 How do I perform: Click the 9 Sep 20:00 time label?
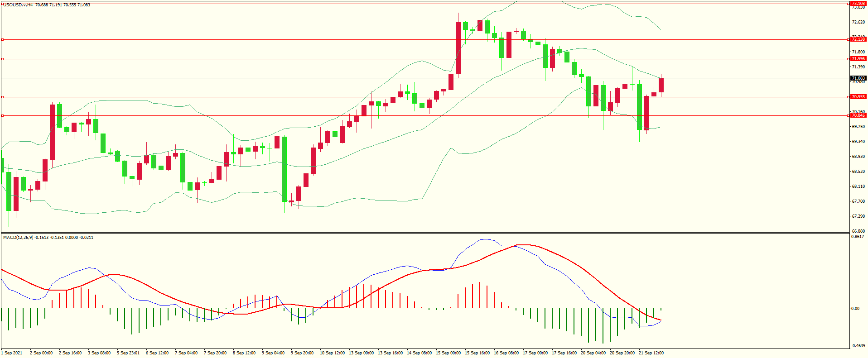click(302, 353)
